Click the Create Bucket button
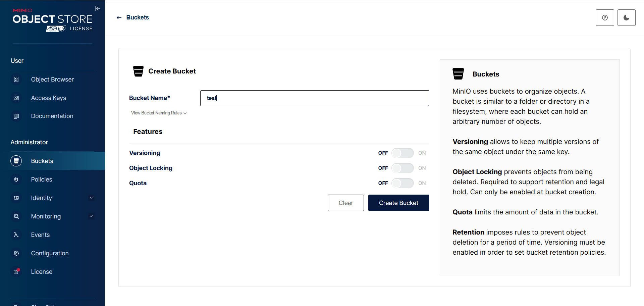The width and height of the screenshot is (644, 306). (398, 203)
